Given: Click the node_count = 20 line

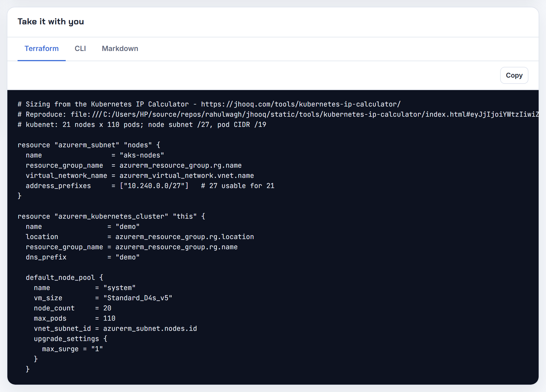Looking at the screenshot, I should coord(72,308).
